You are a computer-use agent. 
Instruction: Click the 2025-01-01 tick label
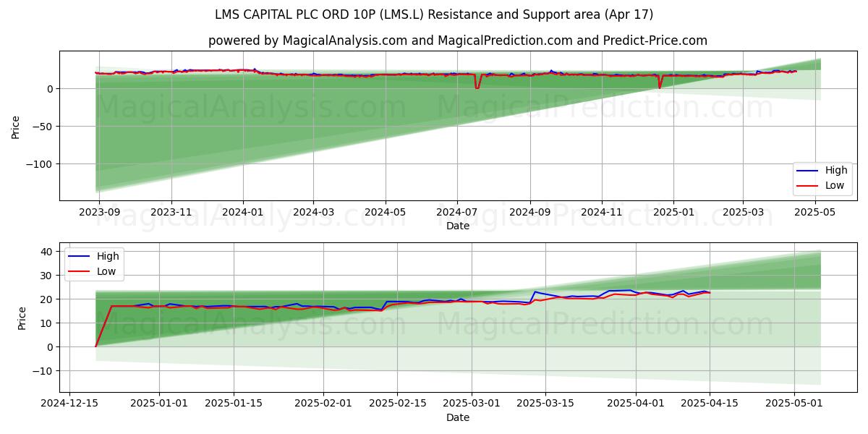161,404
